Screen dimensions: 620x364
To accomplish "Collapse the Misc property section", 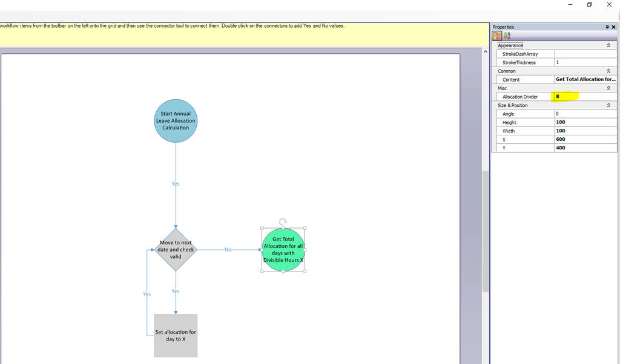I will (608, 88).
